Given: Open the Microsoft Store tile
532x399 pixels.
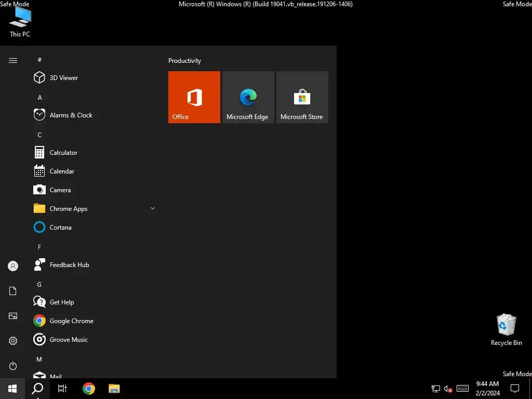Looking at the screenshot, I should (x=302, y=97).
